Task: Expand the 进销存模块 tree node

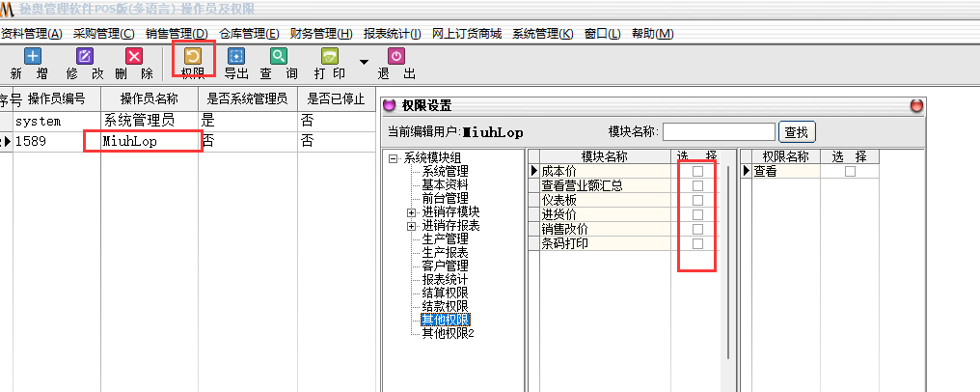Action: (x=411, y=211)
